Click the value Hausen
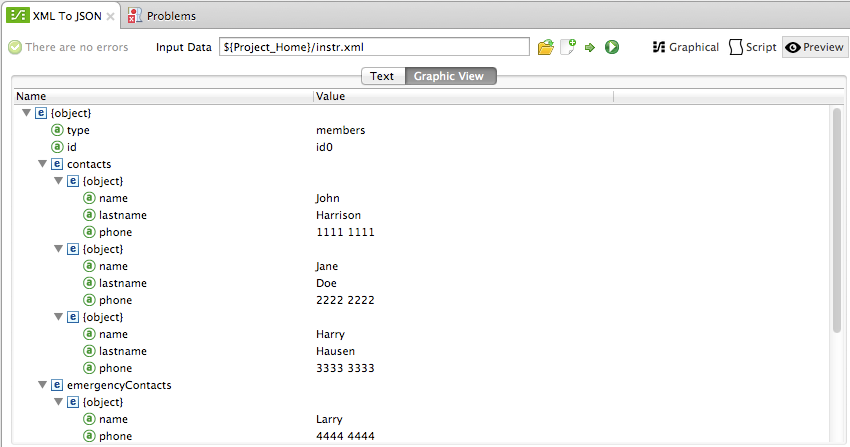 tap(336, 351)
